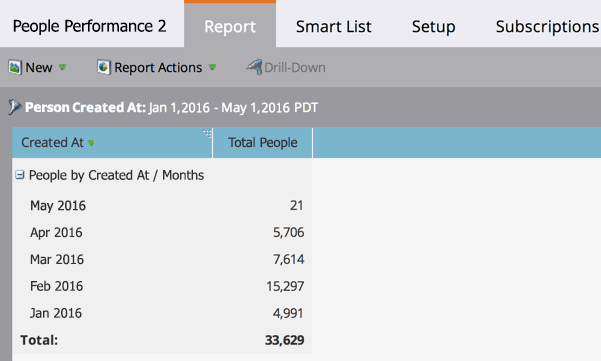Collapse People by Created At / Months group
This screenshot has width=601, height=361.
tap(20, 175)
